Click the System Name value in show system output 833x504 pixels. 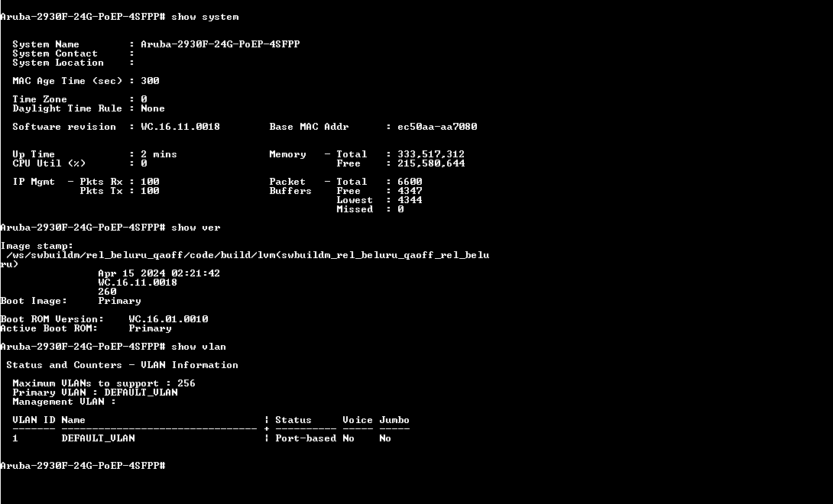tap(220, 44)
